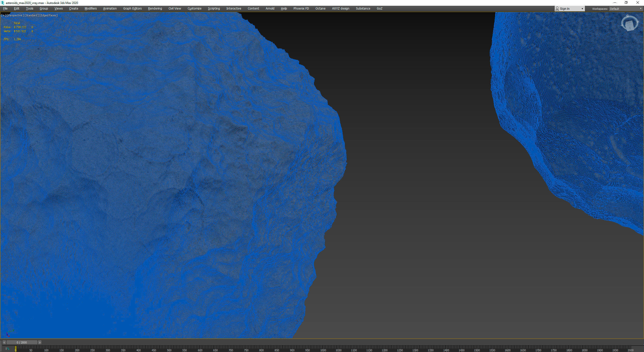Open the Views menu
The height and width of the screenshot is (352, 644).
click(x=59, y=9)
